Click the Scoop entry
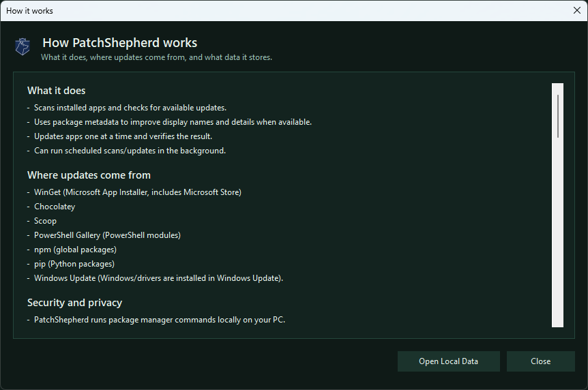The height and width of the screenshot is (390, 588). (x=46, y=221)
